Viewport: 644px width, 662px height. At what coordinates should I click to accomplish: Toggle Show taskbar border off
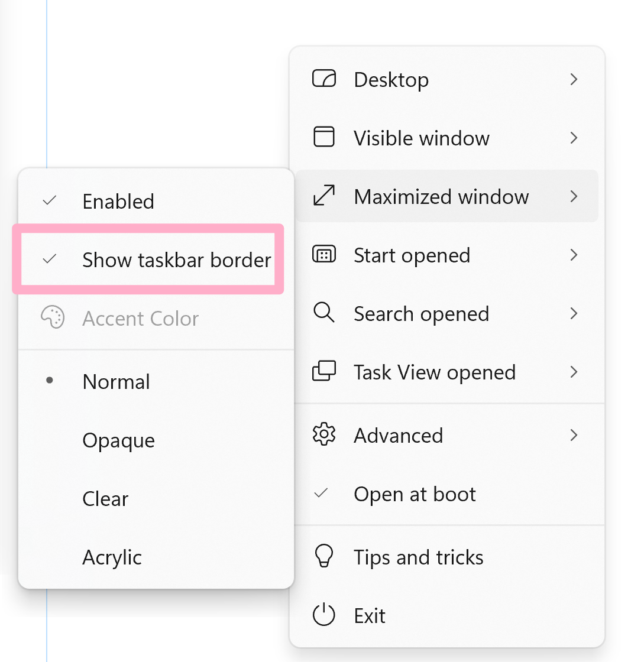click(x=176, y=260)
